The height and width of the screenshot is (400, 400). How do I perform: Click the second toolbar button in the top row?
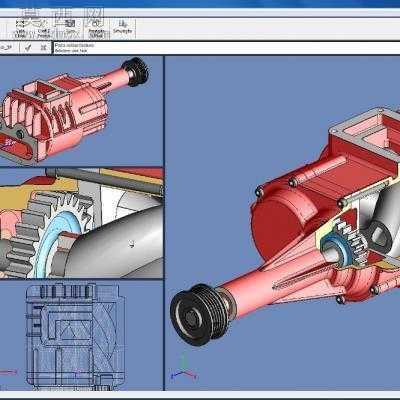click(x=44, y=28)
